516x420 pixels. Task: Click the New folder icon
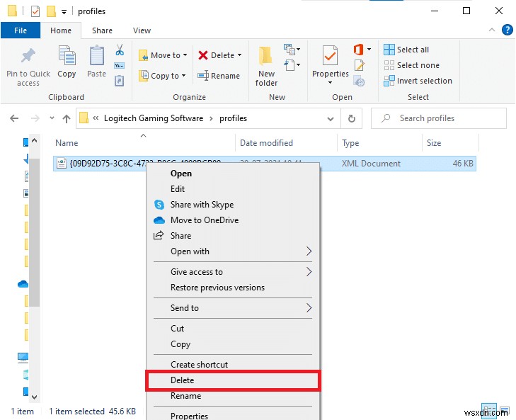pos(266,55)
